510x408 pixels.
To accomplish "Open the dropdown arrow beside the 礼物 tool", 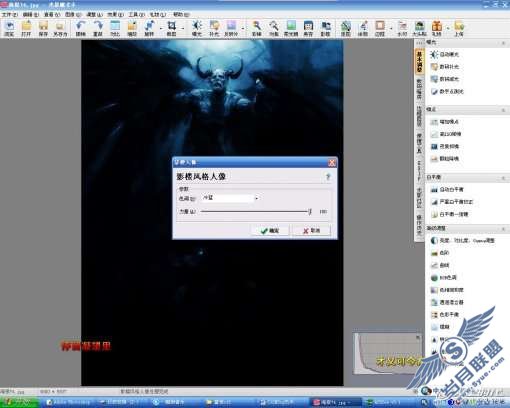I will tap(448, 28).
